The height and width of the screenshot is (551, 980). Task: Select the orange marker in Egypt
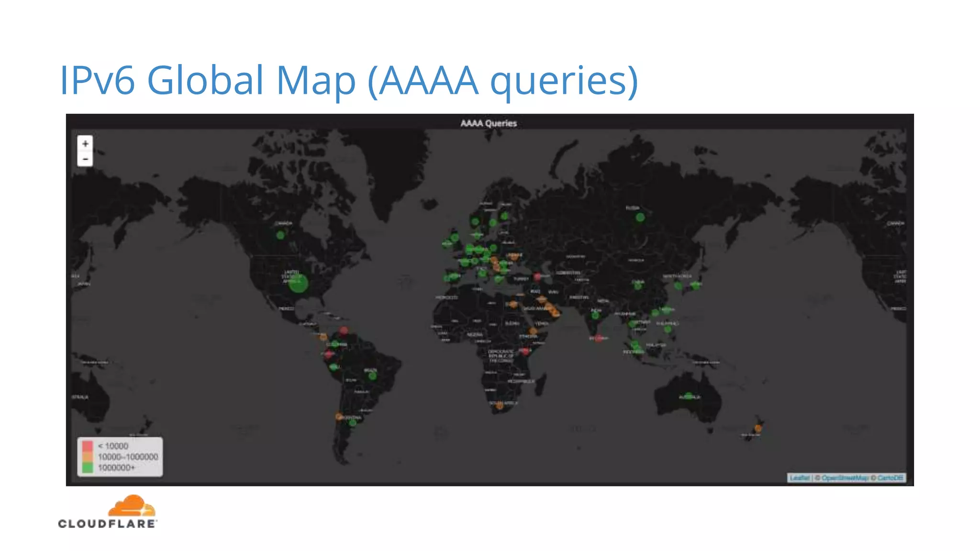(x=513, y=304)
